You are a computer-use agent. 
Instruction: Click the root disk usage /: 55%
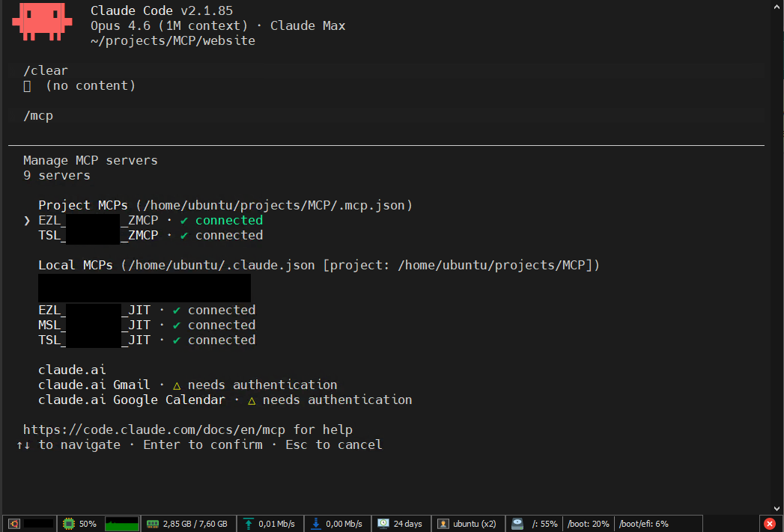[x=544, y=524]
